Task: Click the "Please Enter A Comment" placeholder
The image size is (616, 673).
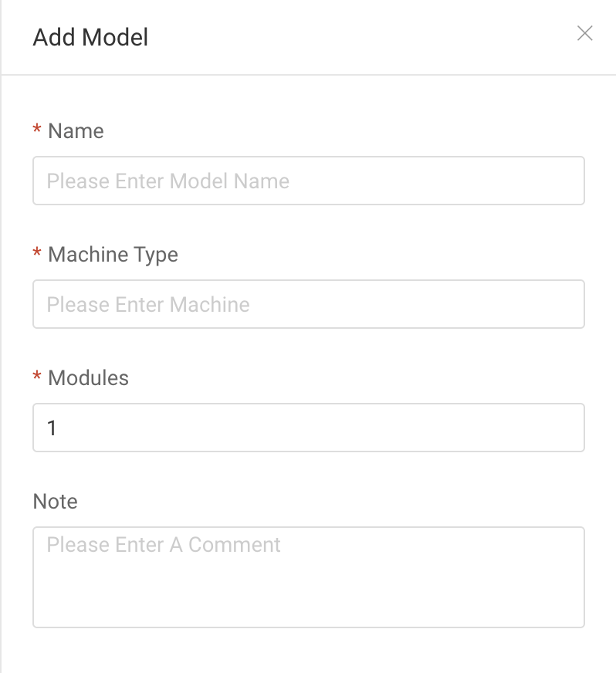Action: click(x=164, y=545)
